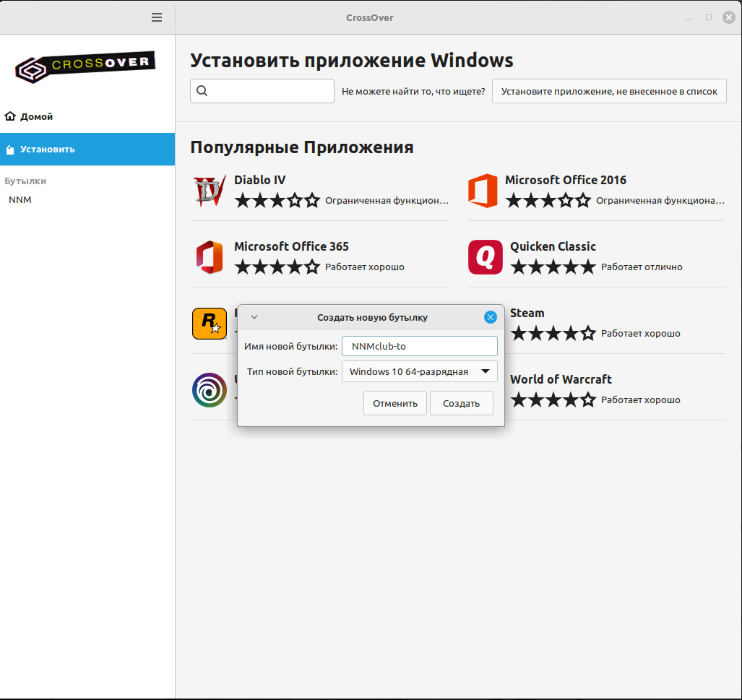This screenshot has height=700, width=742.
Task: Click the World of Warcraft star rating
Action: [553, 399]
